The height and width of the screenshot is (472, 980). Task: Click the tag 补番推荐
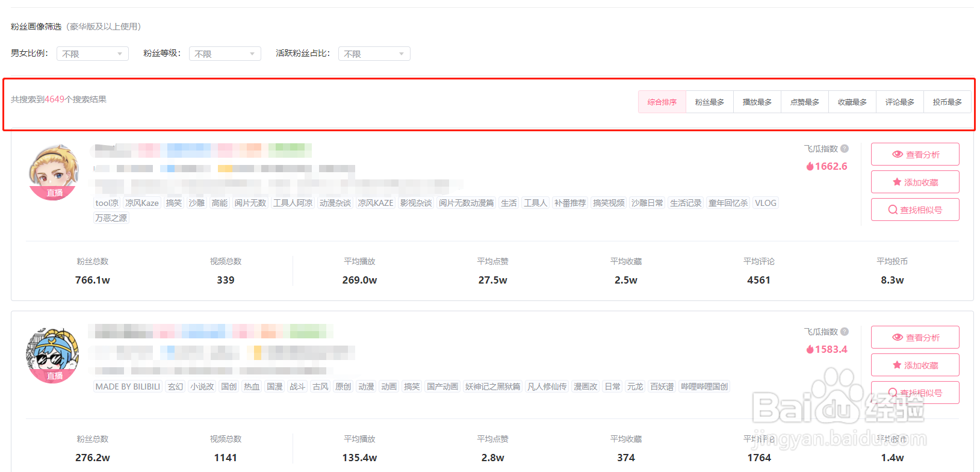click(x=570, y=203)
